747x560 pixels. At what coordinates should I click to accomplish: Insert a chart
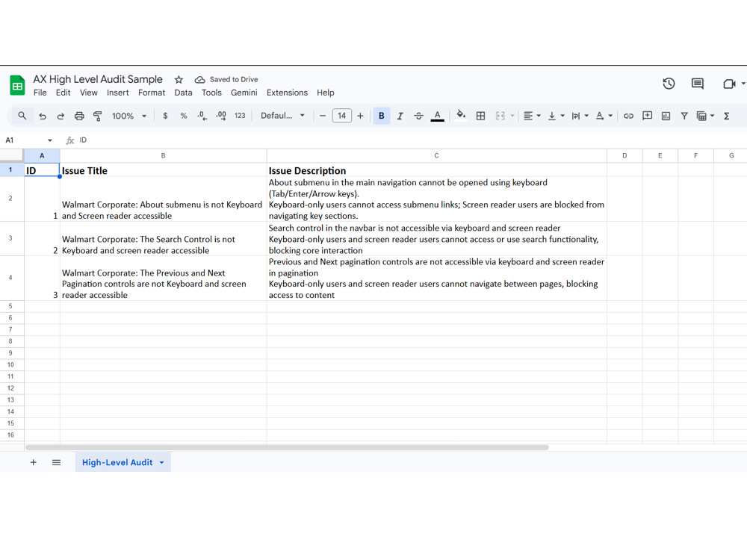point(666,116)
